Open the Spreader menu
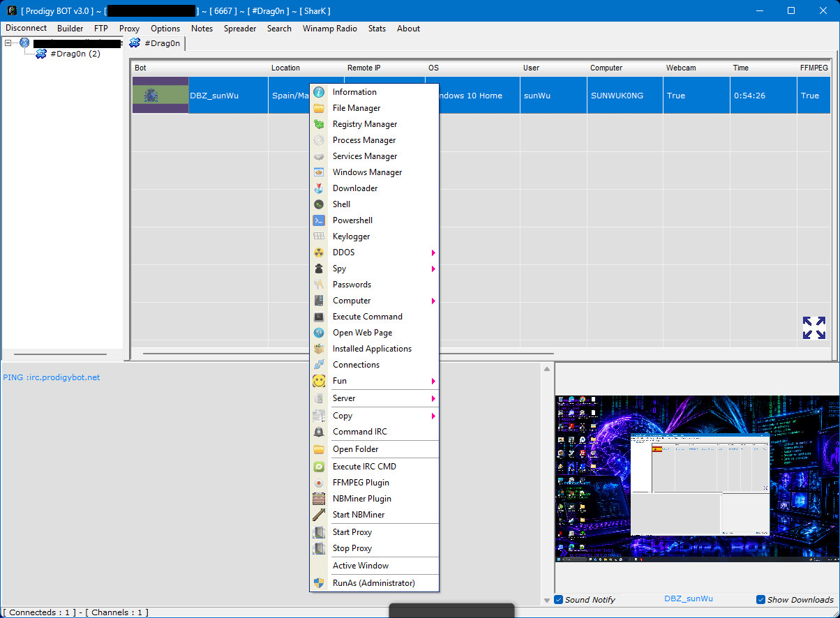Image resolution: width=840 pixels, height=618 pixels. [x=240, y=29]
